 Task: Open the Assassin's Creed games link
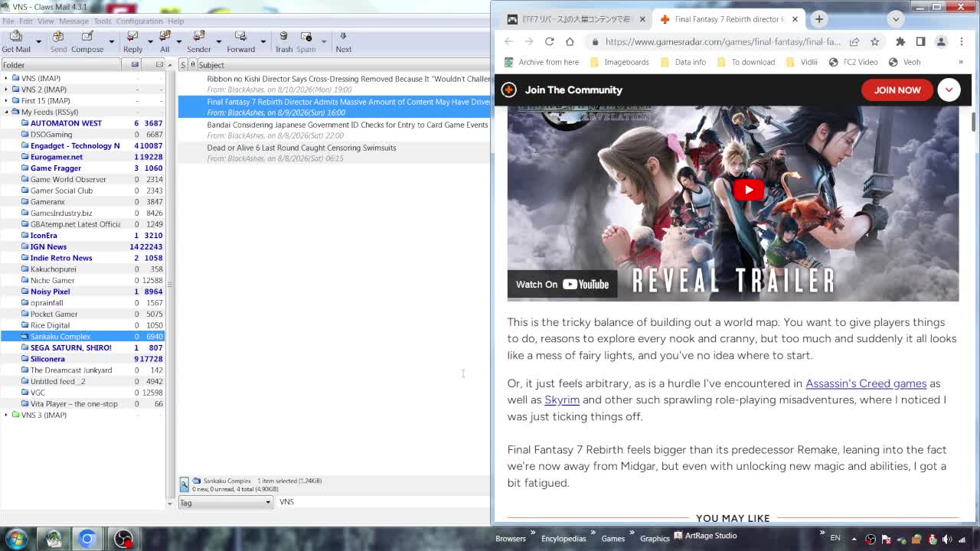[866, 383]
